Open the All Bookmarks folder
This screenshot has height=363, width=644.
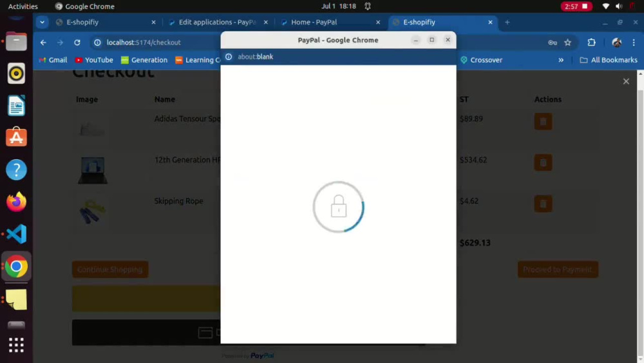pyautogui.click(x=609, y=60)
